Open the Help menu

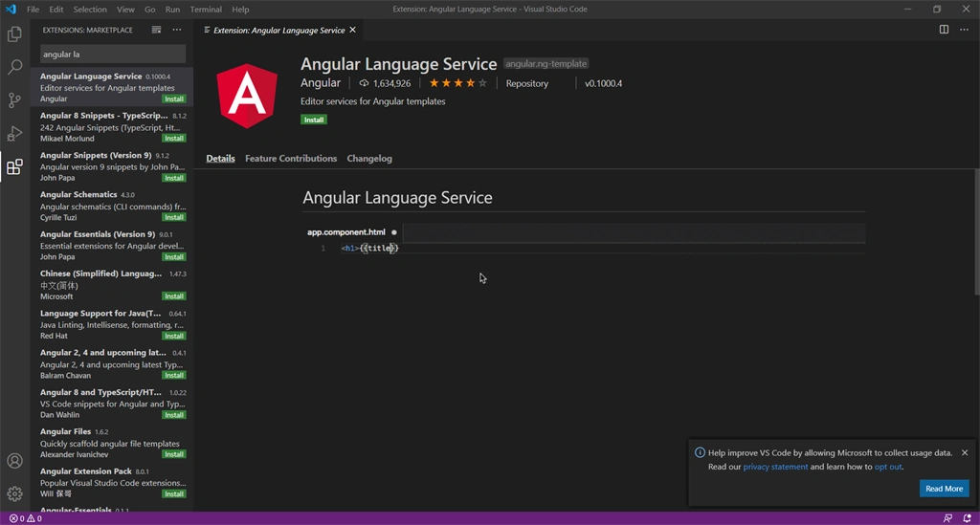240,10
